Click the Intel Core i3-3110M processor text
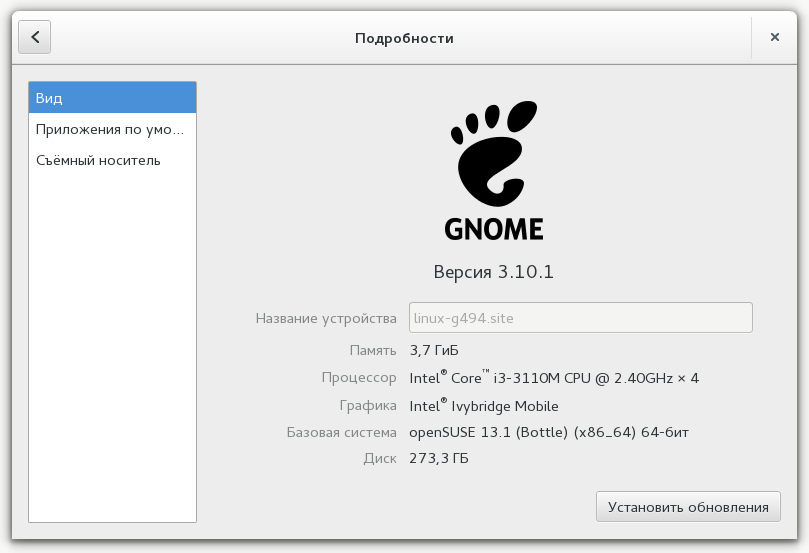Screen dimensions: 809x553 coord(554,378)
